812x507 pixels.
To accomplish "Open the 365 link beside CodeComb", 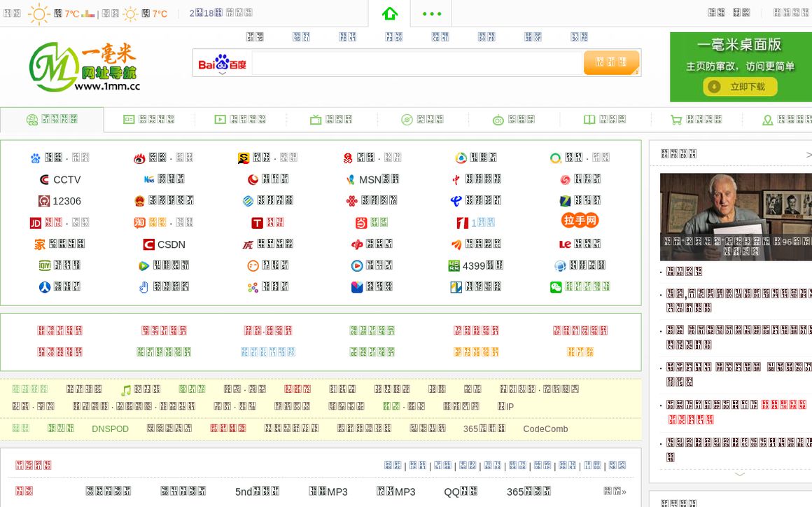I will (x=484, y=429).
